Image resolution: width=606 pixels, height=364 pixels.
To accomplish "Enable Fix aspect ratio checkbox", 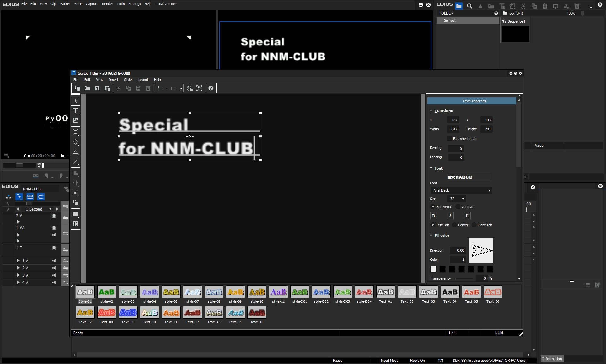I will click(449, 139).
